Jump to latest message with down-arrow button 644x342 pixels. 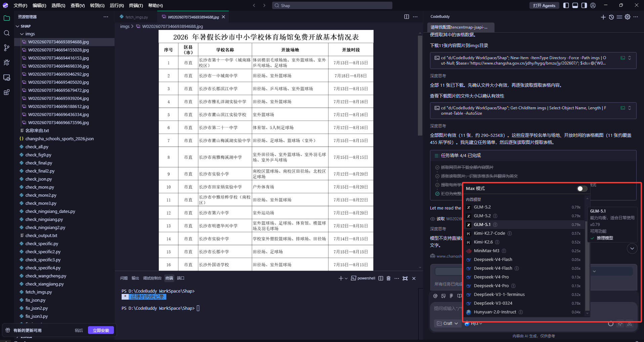(632, 249)
